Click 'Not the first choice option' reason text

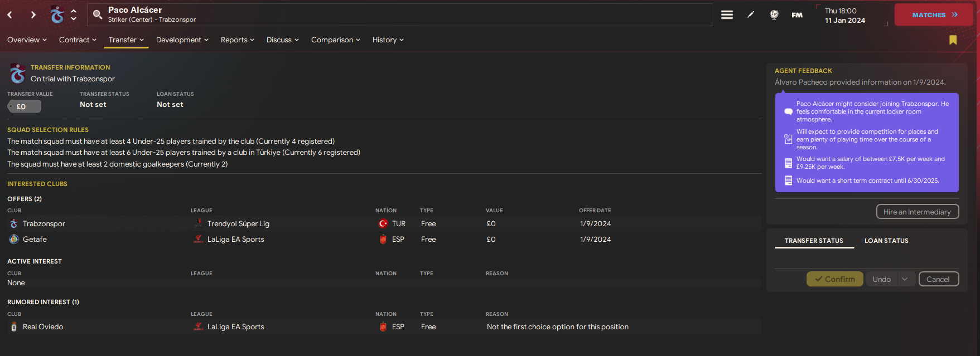click(x=557, y=327)
